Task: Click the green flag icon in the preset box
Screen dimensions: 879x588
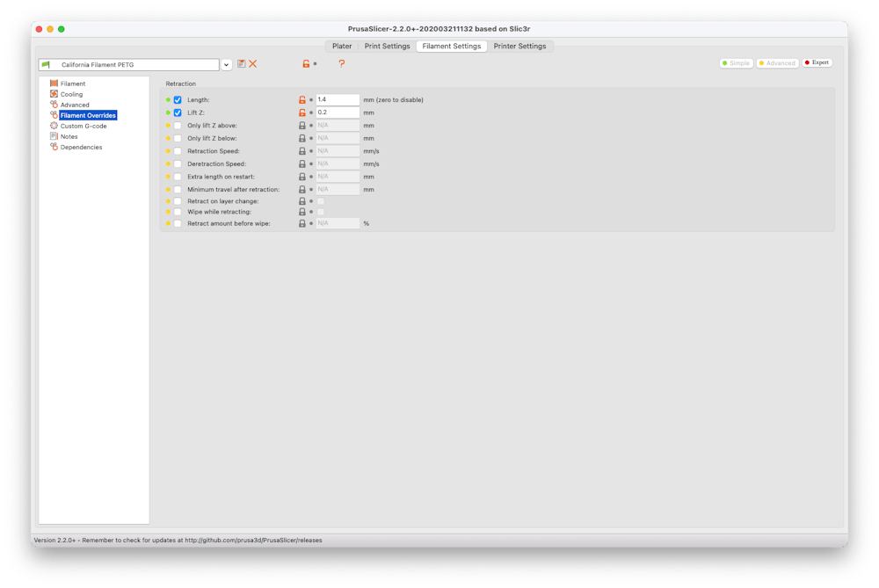Action: [x=46, y=64]
